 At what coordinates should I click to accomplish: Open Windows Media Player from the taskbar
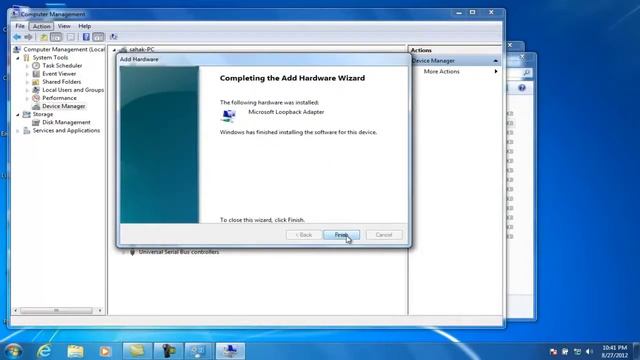click(x=105, y=351)
